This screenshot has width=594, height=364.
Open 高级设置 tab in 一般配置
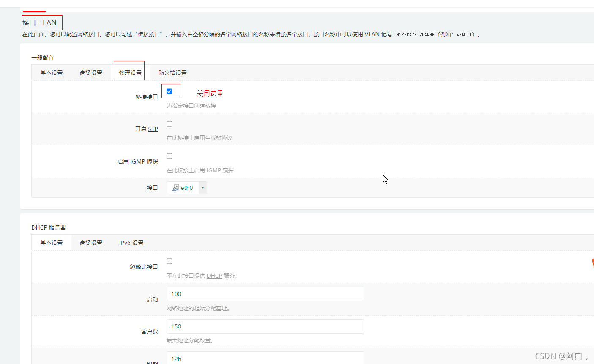point(91,73)
